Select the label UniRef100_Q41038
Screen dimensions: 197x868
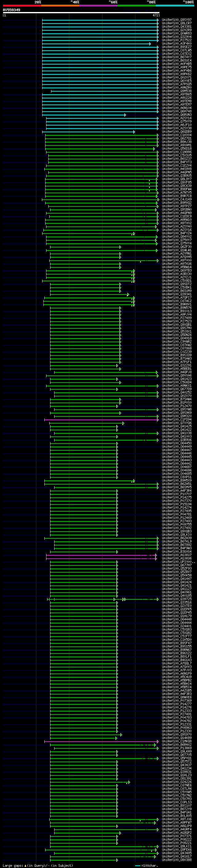pyautogui.click(x=177, y=433)
